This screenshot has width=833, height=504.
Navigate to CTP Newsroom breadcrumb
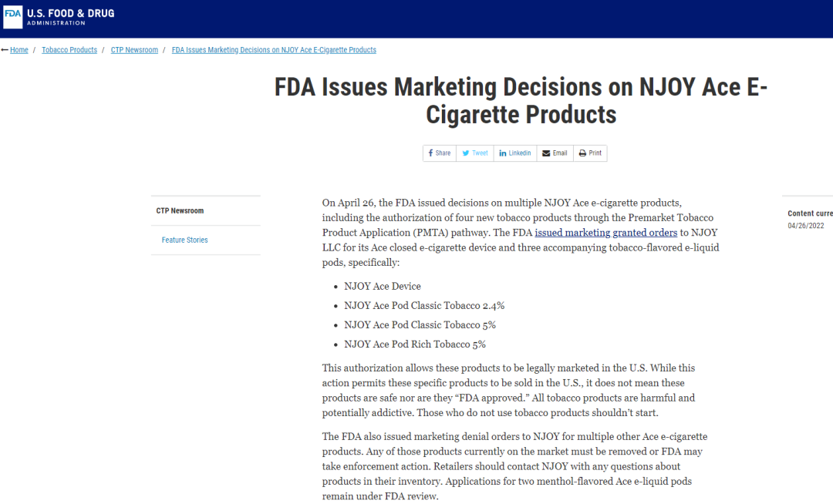(134, 50)
